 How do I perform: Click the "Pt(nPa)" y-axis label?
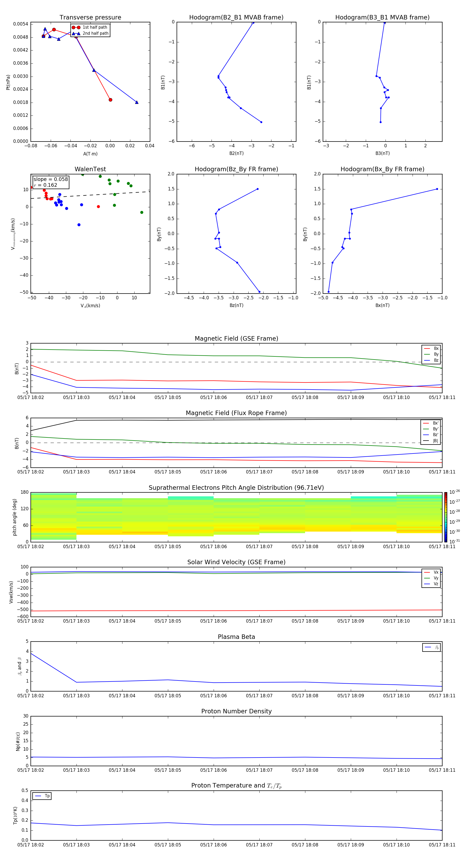click(x=8, y=82)
